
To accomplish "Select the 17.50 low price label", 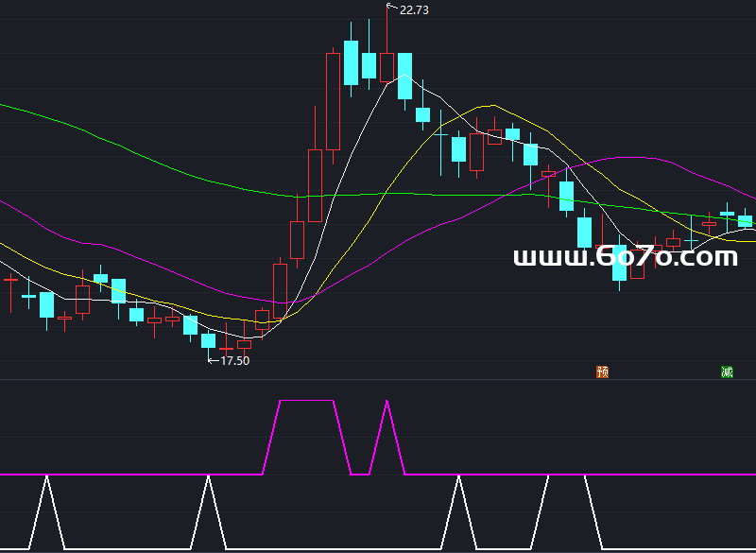I will coord(234,360).
